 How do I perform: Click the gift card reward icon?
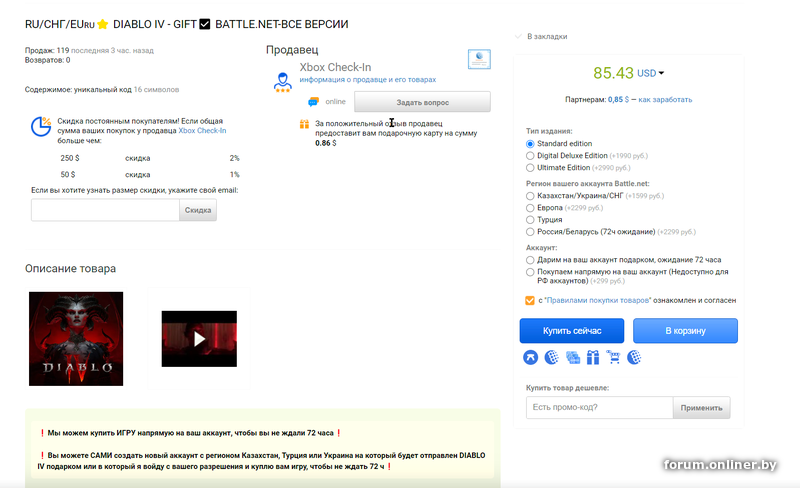pyautogui.click(x=305, y=124)
